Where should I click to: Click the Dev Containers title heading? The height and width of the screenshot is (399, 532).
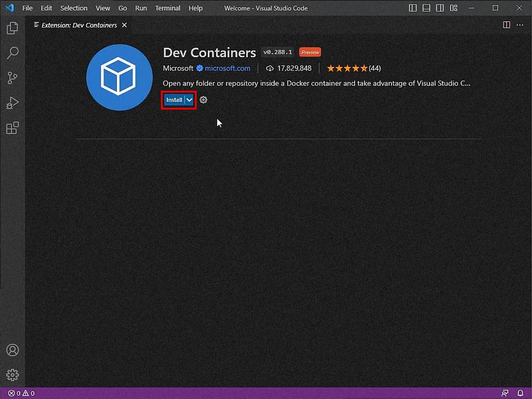210,53
